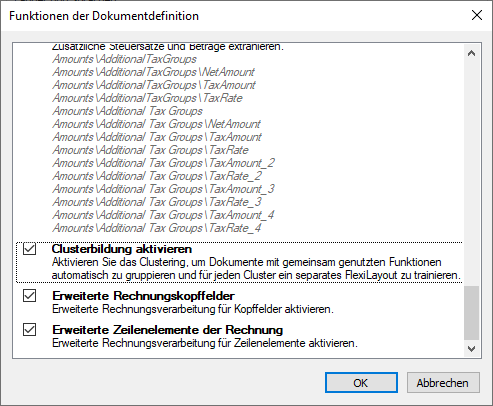Click the Clustering description text about FlexiLayout
This screenshot has width=493, height=406.
click(x=256, y=269)
